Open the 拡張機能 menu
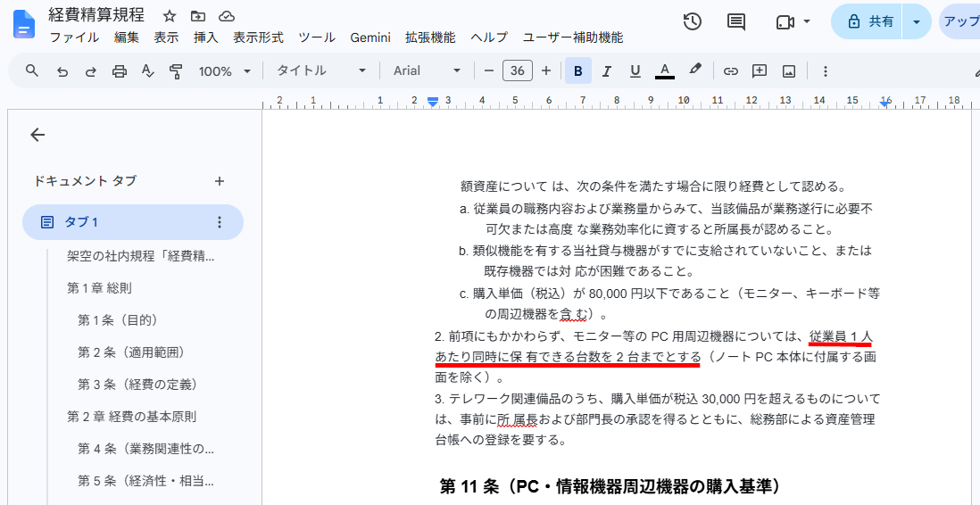The image size is (980, 505). pos(430,37)
